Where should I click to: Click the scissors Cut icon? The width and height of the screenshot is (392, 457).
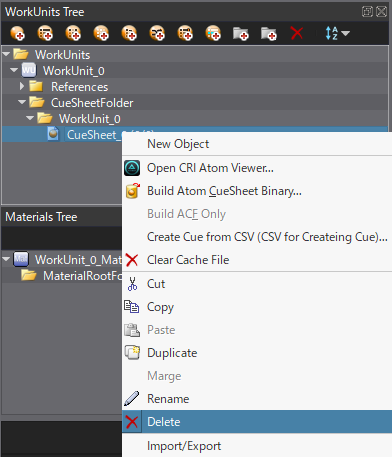[132, 284]
